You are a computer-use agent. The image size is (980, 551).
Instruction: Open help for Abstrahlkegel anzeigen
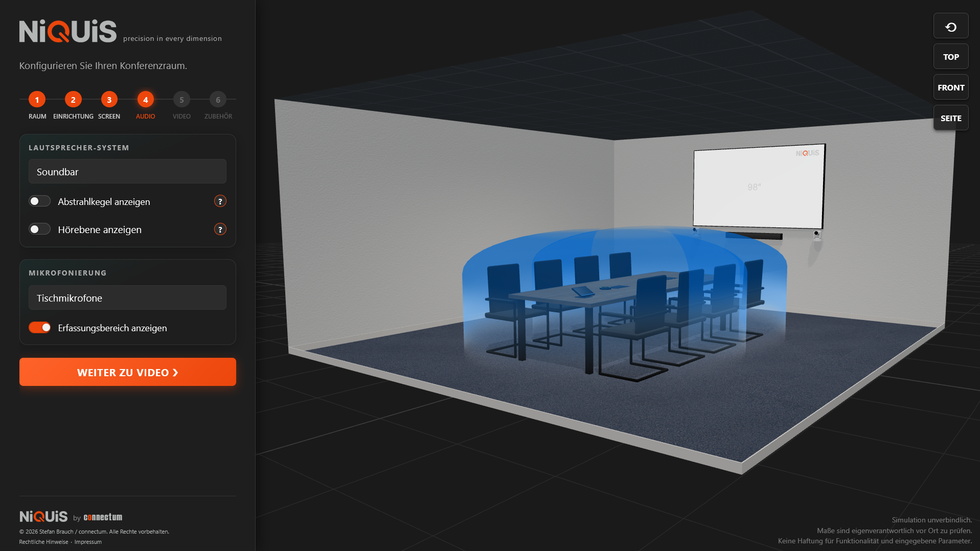coord(220,201)
